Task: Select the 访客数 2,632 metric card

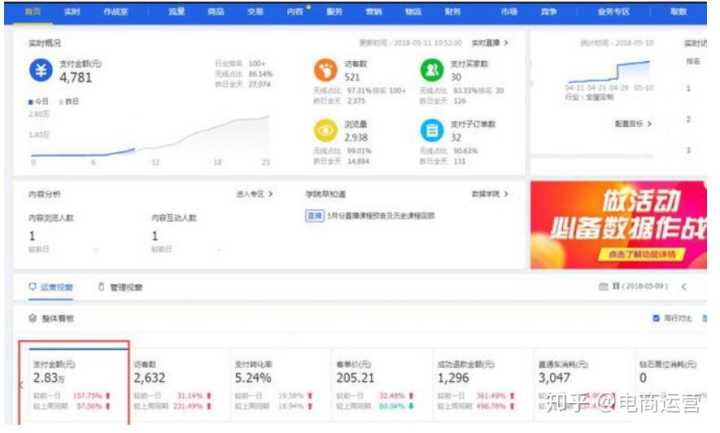Action: coord(178,384)
